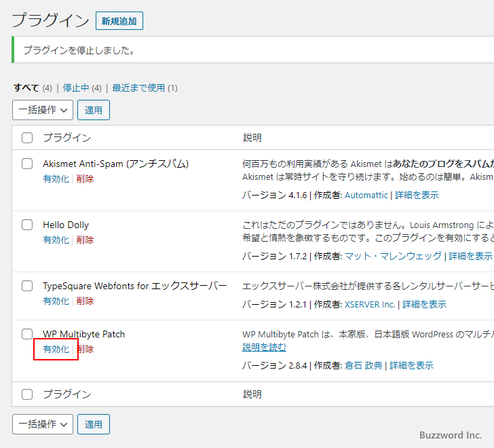This screenshot has height=448, width=494.
Task: Show 最近まで使用 plugins
Action: (138, 88)
